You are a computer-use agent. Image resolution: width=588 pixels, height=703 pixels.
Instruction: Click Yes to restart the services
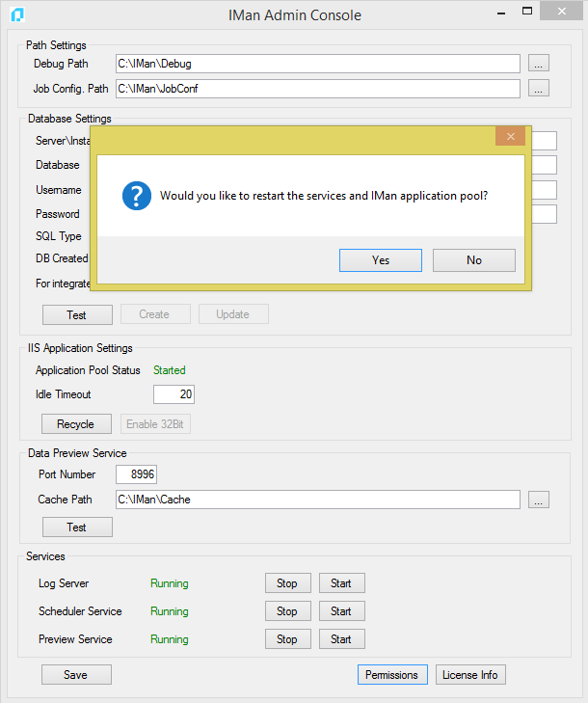[381, 260]
